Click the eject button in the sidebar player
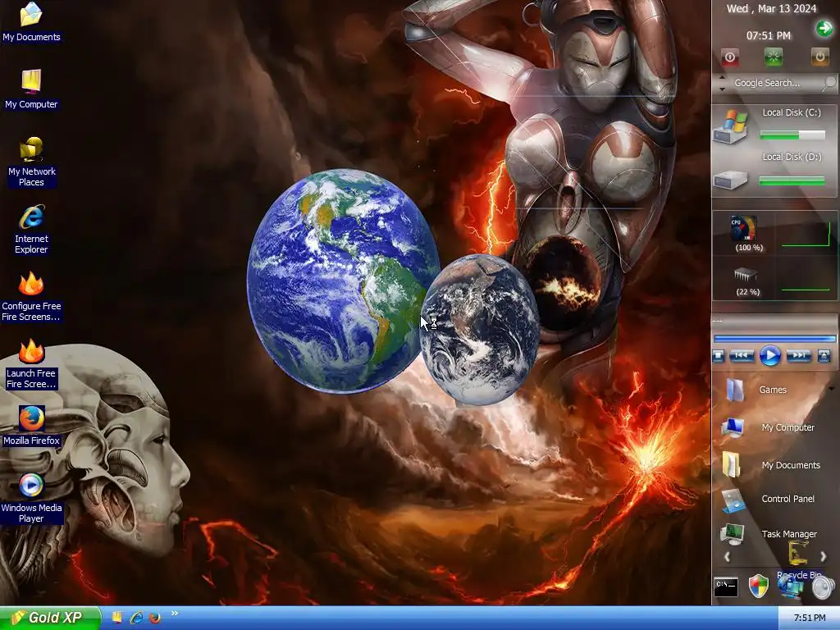 tap(824, 356)
